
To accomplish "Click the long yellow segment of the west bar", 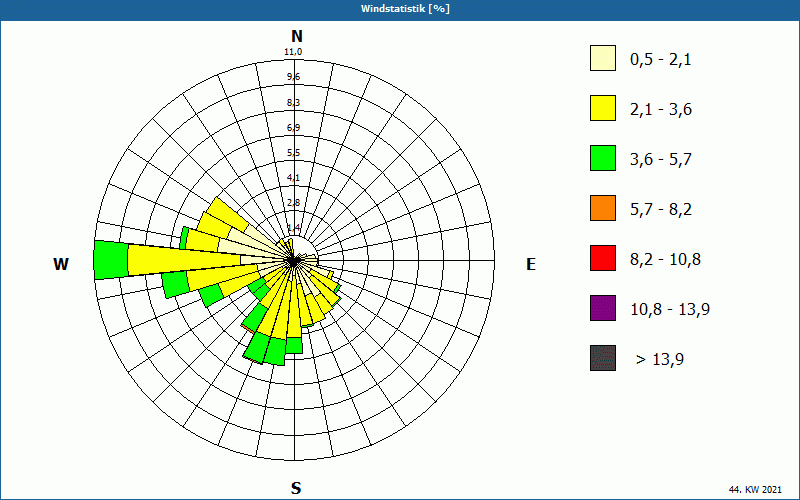I will [x=184, y=260].
